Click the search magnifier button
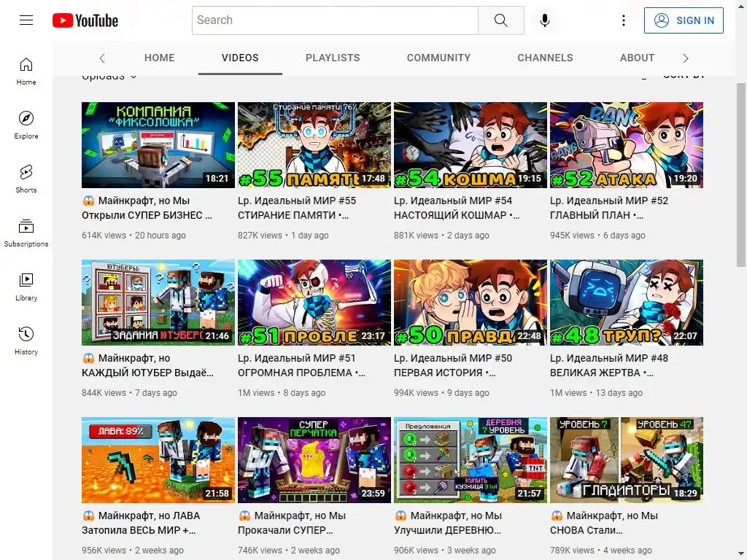This screenshot has width=747, height=560. (x=500, y=20)
